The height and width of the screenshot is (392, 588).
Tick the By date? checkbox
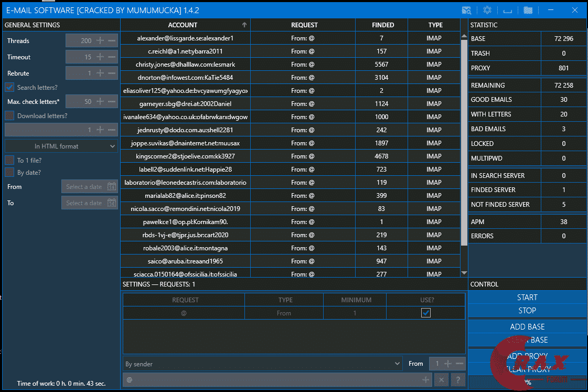click(9, 172)
